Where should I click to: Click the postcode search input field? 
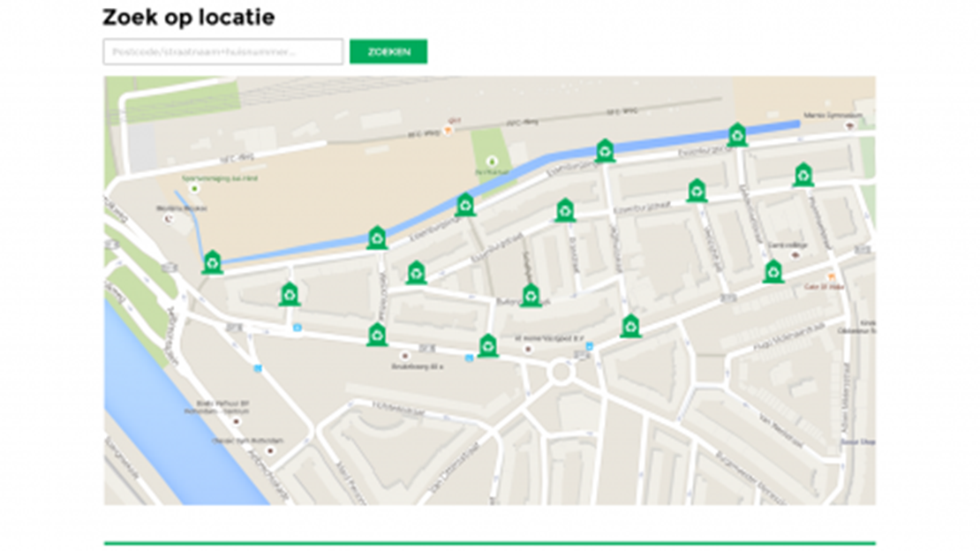(222, 52)
